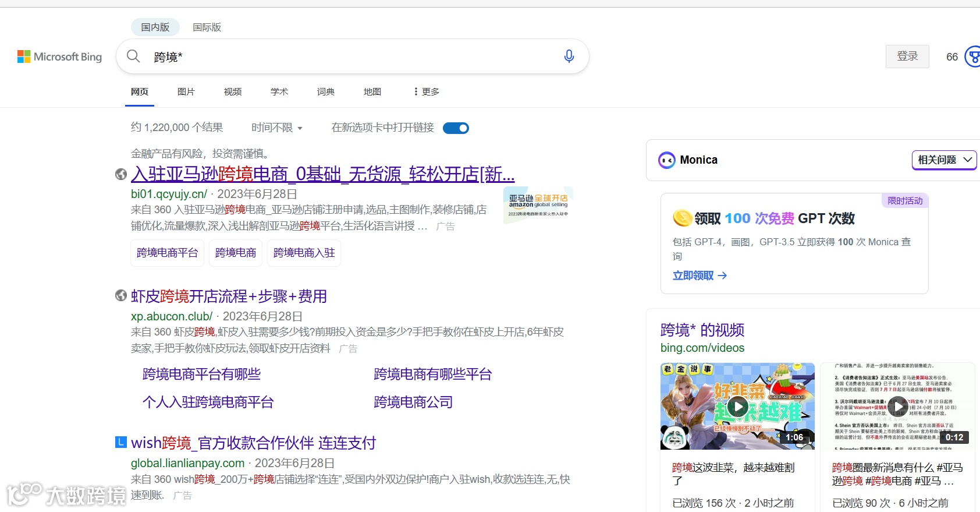Switch to the 地图 tab
980x512 pixels.
click(372, 91)
